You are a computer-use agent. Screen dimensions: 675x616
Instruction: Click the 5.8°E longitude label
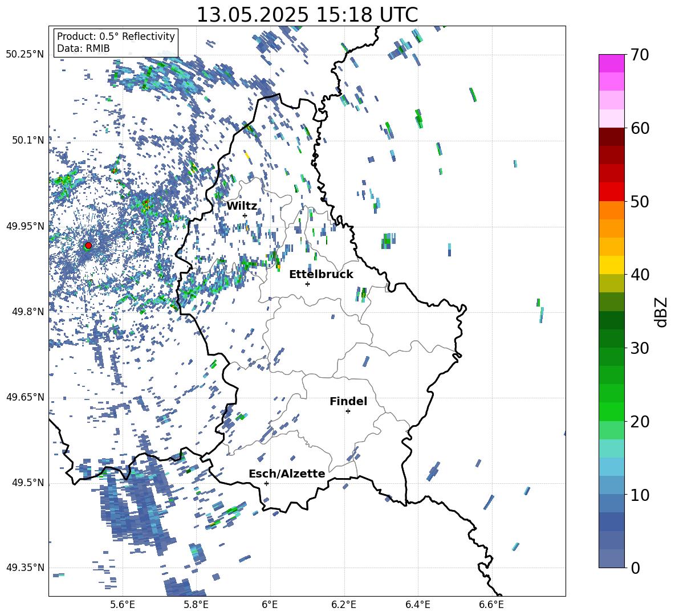click(196, 605)
